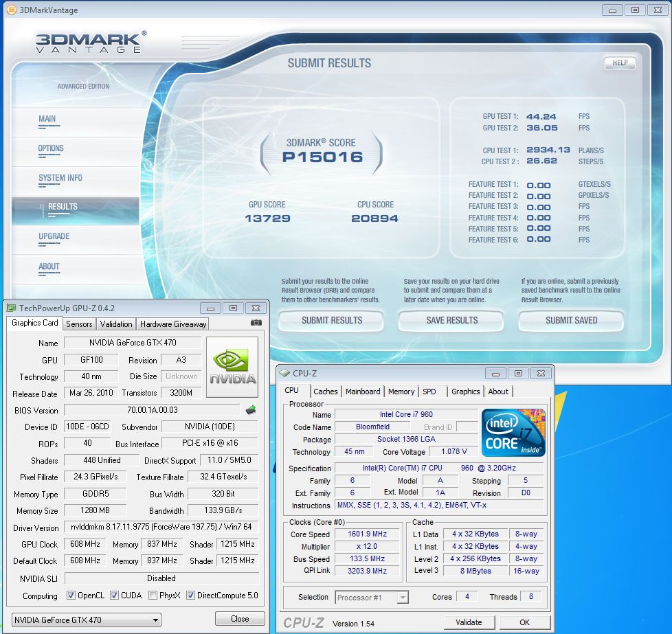Toggle the DirectCompute 5.0 checkbox
672x634 pixels.
point(191,595)
